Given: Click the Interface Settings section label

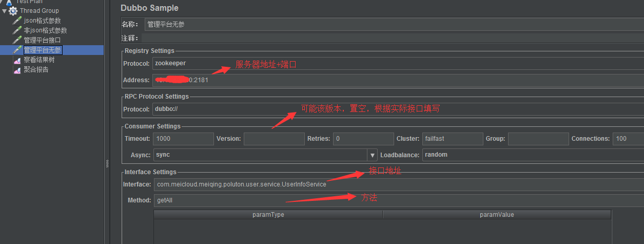Looking at the screenshot, I should pos(150,172).
